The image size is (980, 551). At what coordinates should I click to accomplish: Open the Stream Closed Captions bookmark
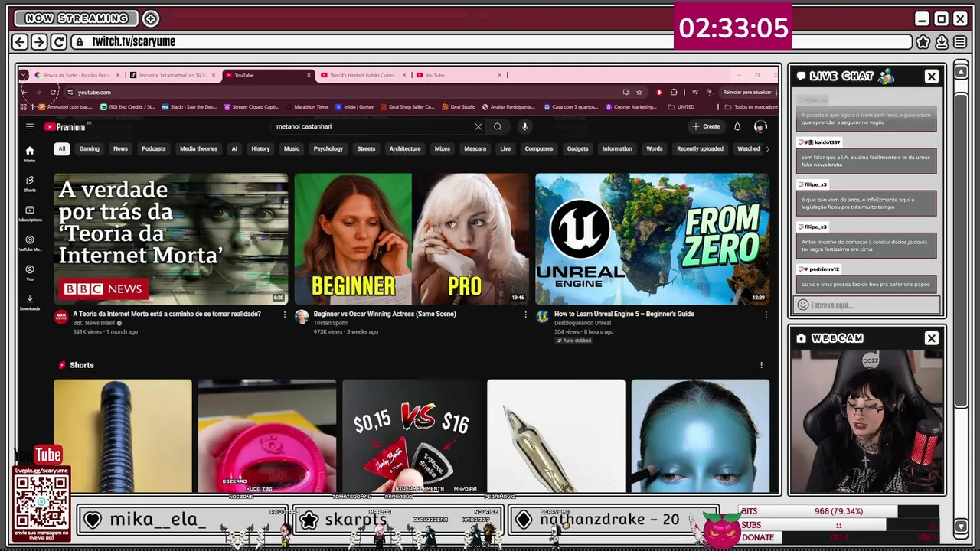pyautogui.click(x=251, y=107)
